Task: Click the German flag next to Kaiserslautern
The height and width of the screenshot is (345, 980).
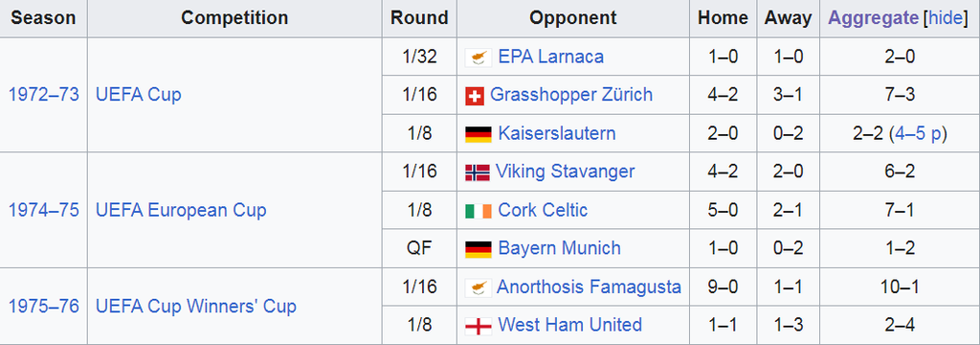Action: 479,134
